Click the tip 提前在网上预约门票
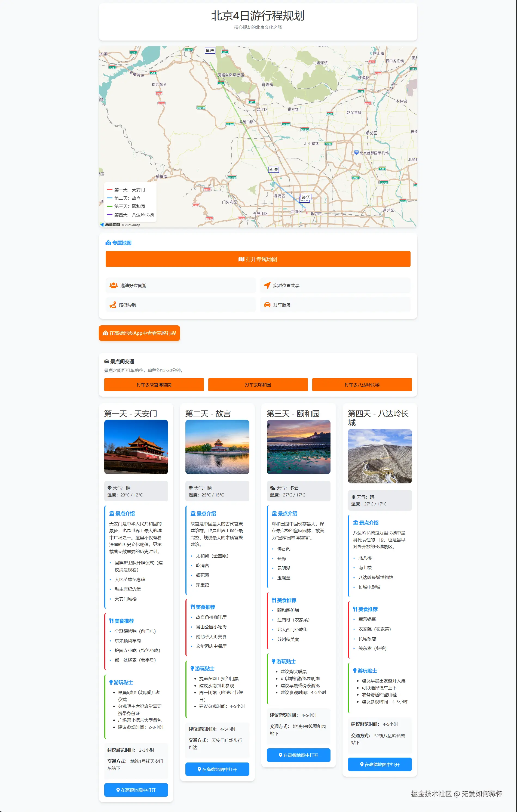The height and width of the screenshot is (812, 517). tap(219, 678)
